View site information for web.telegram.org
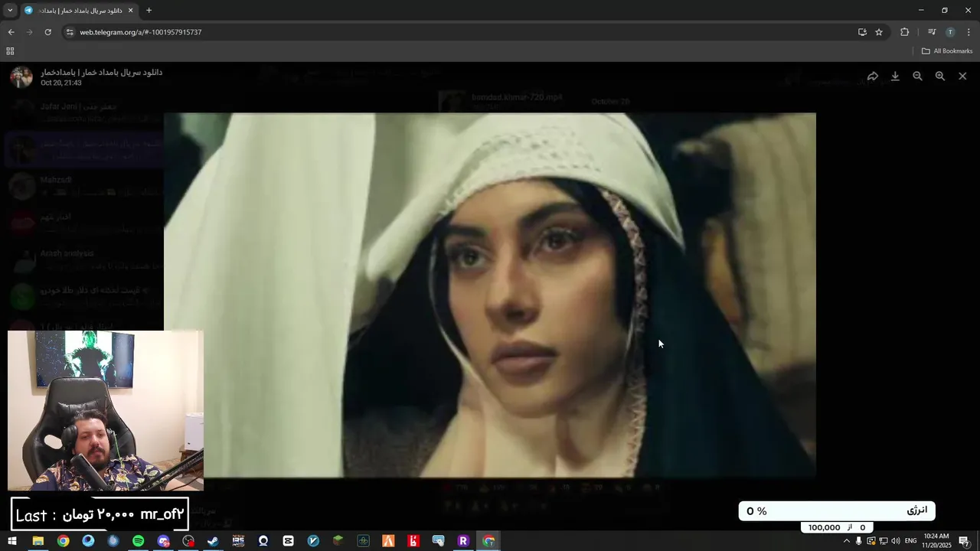The image size is (980, 551). click(70, 32)
